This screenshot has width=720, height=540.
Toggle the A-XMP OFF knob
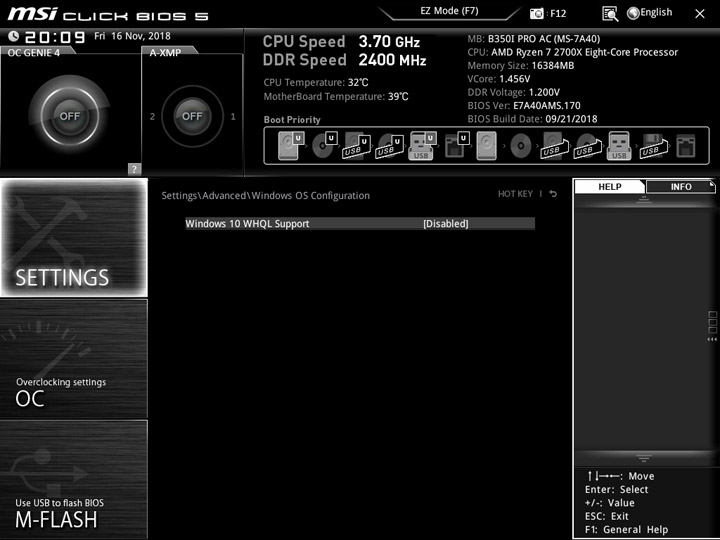pos(192,116)
